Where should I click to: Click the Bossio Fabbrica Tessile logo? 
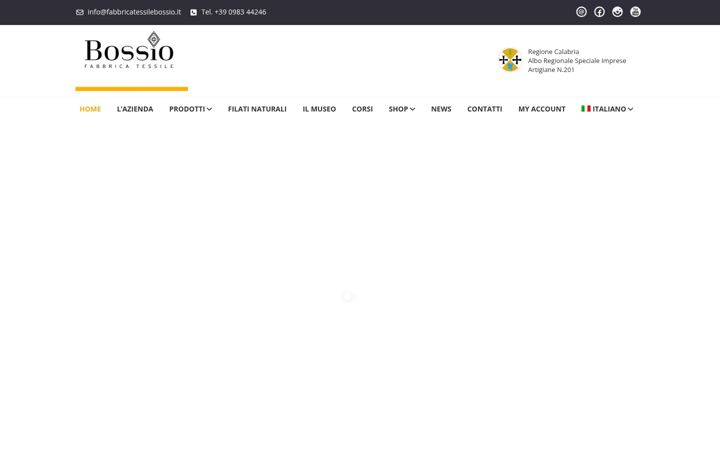(x=129, y=50)
